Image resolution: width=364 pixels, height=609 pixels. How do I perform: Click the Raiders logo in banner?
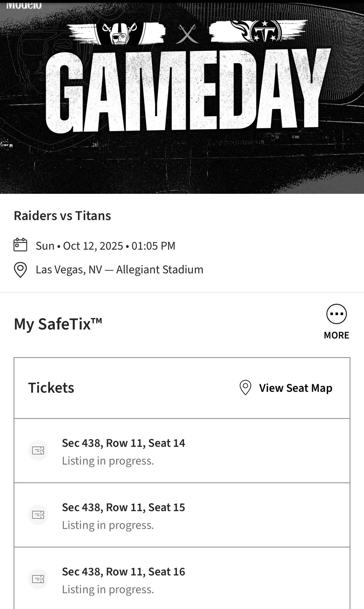120,33
